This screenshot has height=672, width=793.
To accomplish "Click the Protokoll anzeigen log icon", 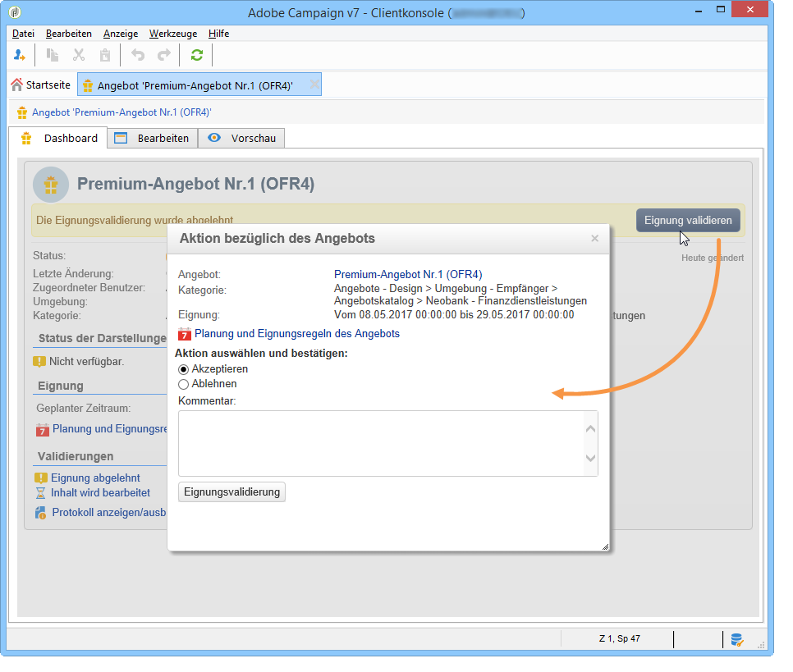I will pyautogui.click(x=40, y=513).
